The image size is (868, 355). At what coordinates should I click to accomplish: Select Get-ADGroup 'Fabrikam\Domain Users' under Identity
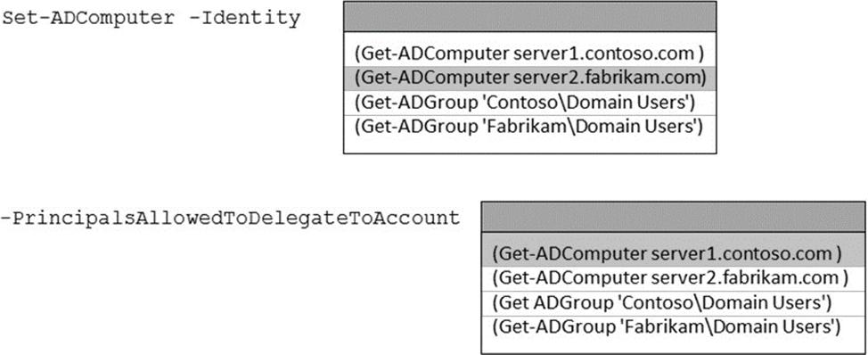click(529, 127)
